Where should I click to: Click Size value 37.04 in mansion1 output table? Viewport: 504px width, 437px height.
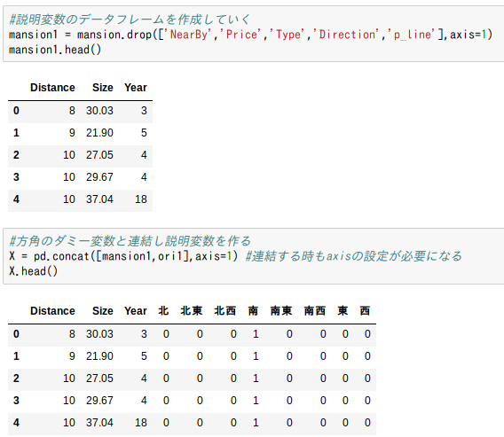click(99, 199)
